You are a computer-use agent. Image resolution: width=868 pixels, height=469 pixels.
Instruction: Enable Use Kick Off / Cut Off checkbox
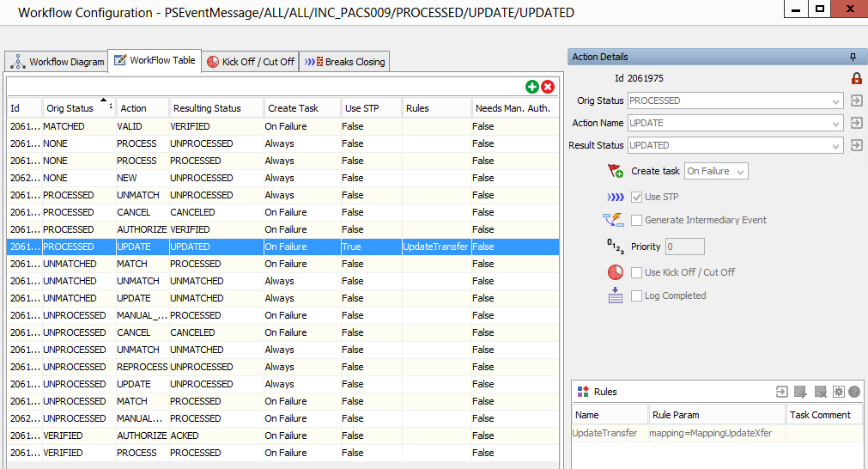(636, 272)
